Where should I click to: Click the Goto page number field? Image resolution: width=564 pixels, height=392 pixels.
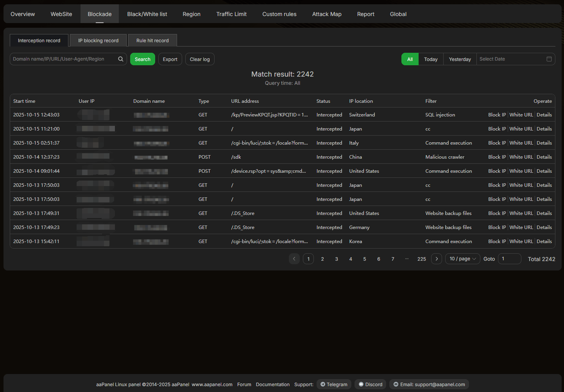pyautogui.click(x=509, y=259)
